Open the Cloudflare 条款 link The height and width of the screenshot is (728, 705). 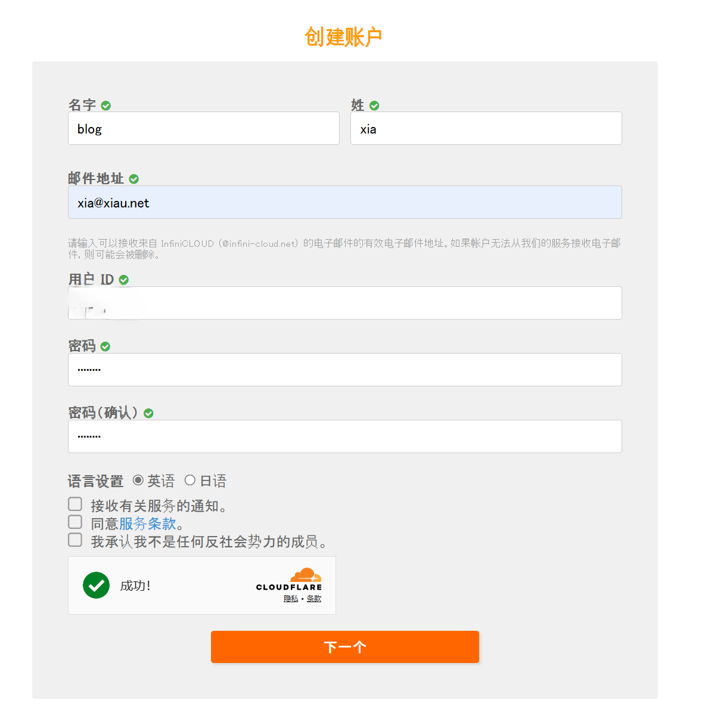tap(314, 599)
